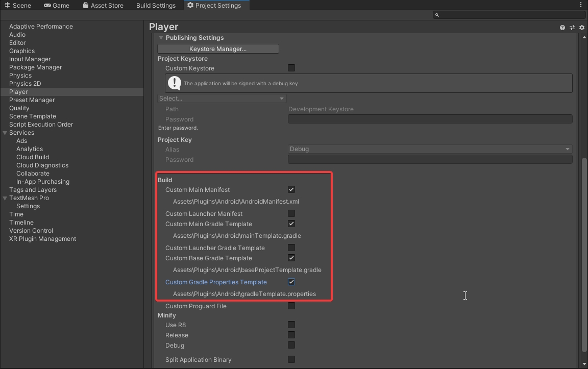The width and height of the screenshot is (588, 369).
Task: Collapse the Publishing Settings section
Action: tap(161, 38)
